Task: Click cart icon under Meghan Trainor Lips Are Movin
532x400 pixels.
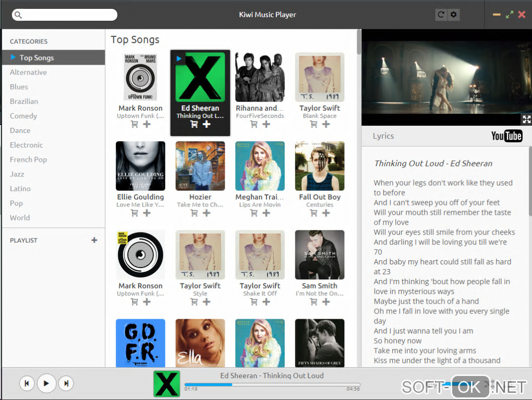Action: (254, 213)
